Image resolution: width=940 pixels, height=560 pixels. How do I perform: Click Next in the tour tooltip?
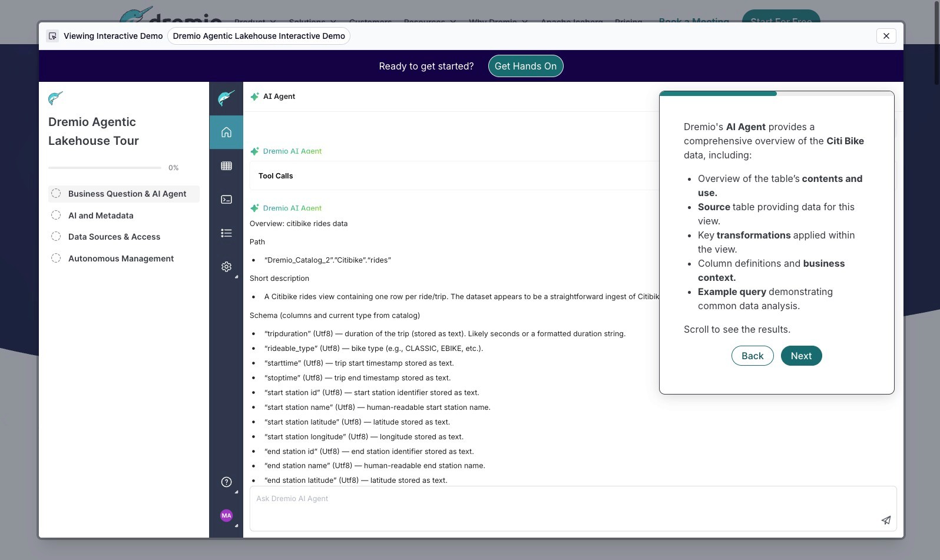(x=801, y=356)
